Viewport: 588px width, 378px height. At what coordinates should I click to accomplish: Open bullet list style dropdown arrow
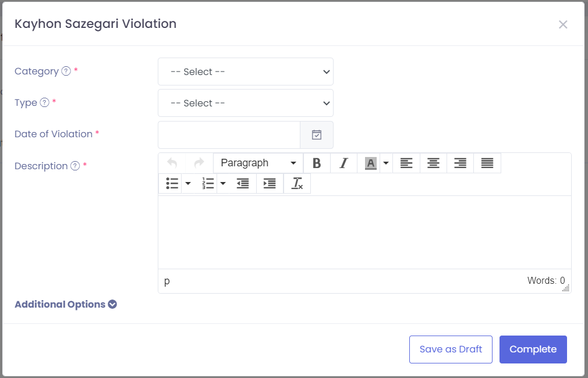pyautogui.click(x=188, y=184)
